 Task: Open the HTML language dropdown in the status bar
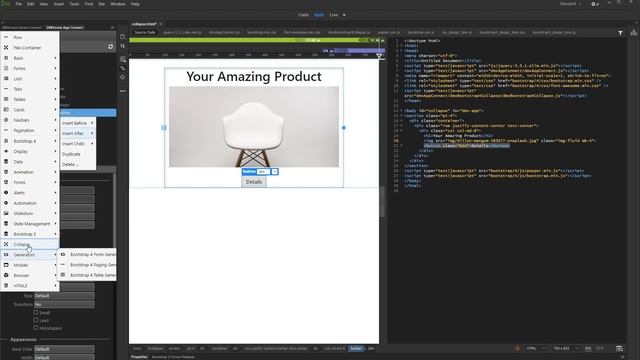coord(536,348)
